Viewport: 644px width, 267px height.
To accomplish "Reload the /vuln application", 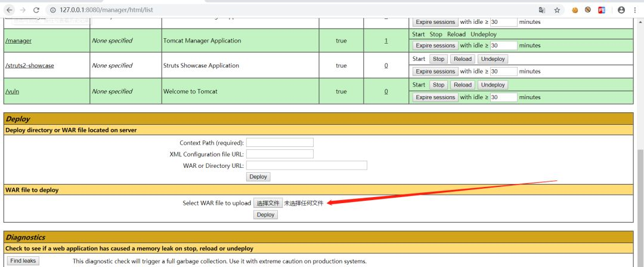I will (x=463, y=85).
